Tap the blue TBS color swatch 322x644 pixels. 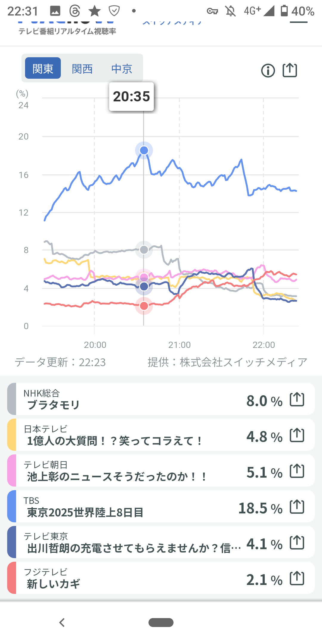12,506
